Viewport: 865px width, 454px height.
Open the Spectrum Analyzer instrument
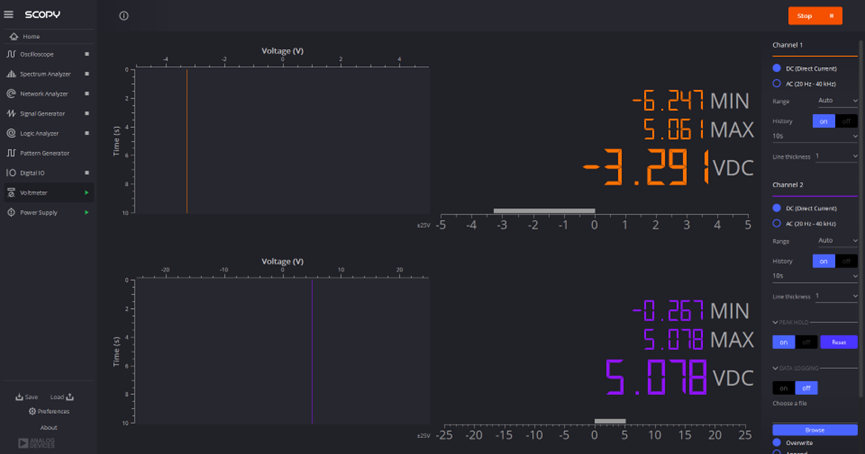pos(45,74)
